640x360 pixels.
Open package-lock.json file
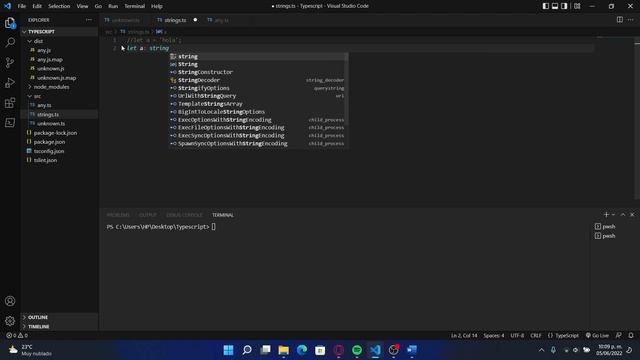click(60, 133)
